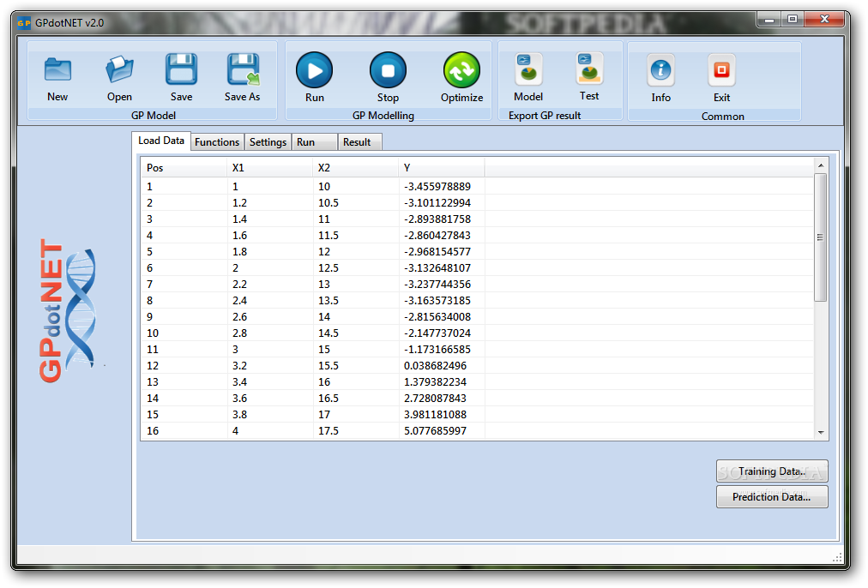Open the Info dialog icon
868x588 pixels.
[x=661, y=70]
